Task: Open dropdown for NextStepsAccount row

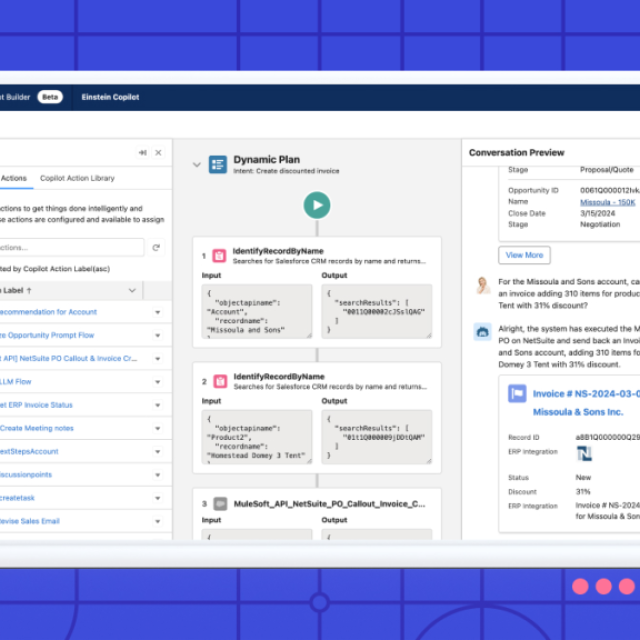Action: (158, 452)
